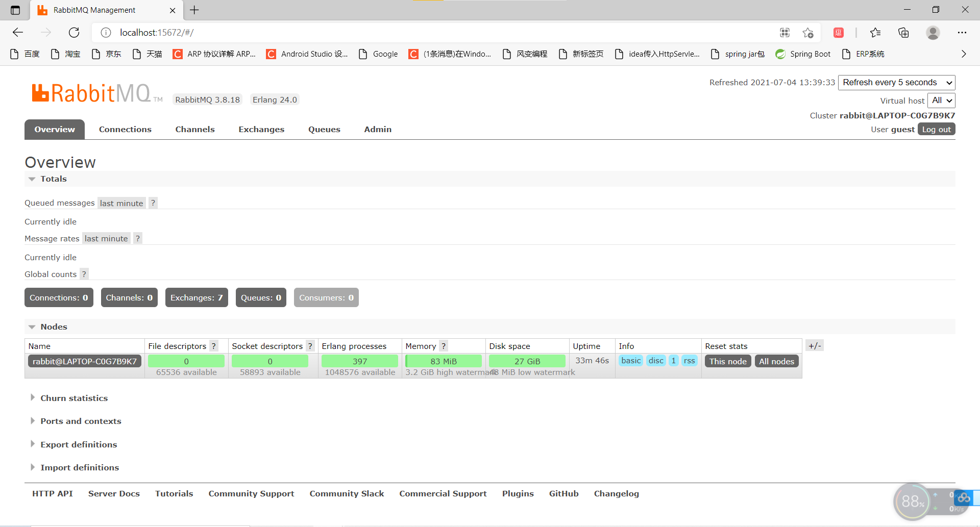Open the Virtual host dropdown
980x527 pixels.
tap(941, 101)
